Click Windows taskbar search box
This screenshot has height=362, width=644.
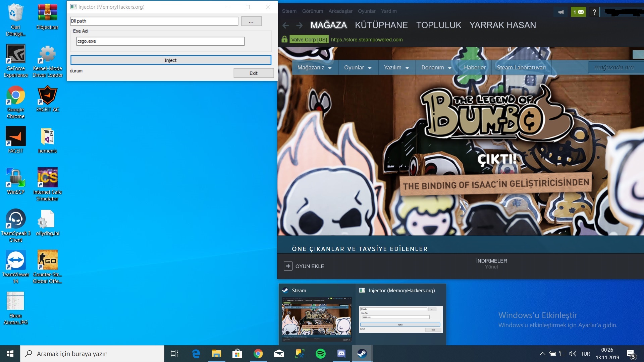92,354
